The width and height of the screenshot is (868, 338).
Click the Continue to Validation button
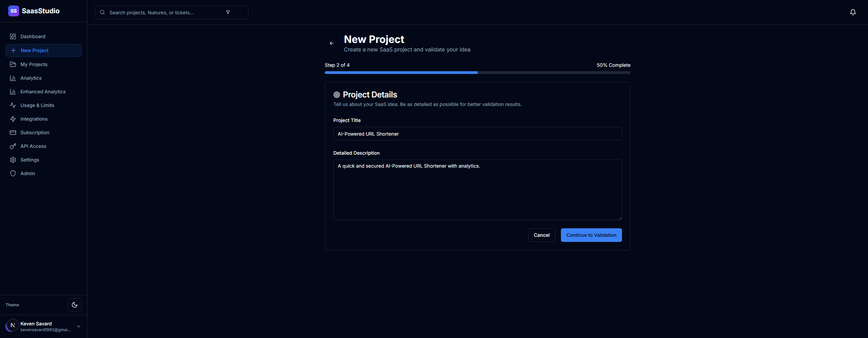591,235
